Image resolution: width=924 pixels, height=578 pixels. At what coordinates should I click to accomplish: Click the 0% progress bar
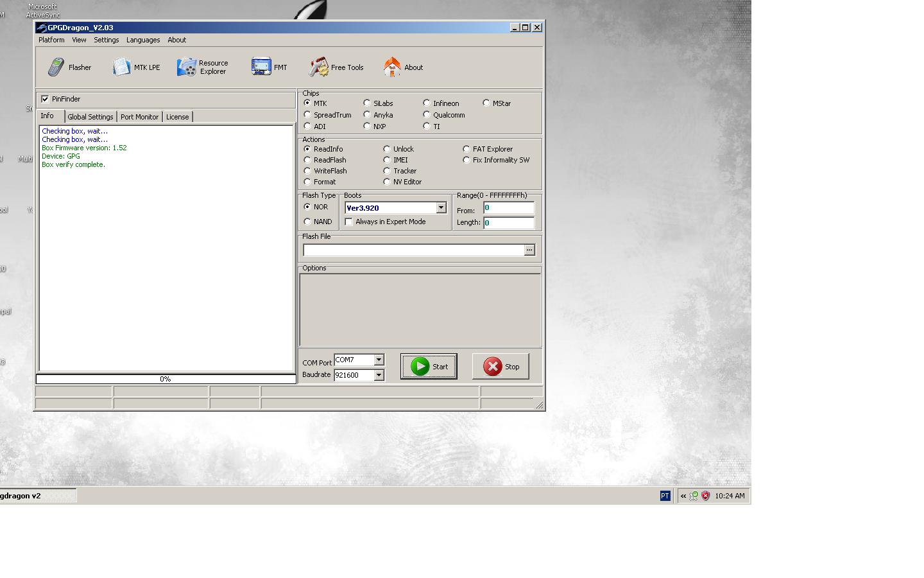(x=166, y=379)
